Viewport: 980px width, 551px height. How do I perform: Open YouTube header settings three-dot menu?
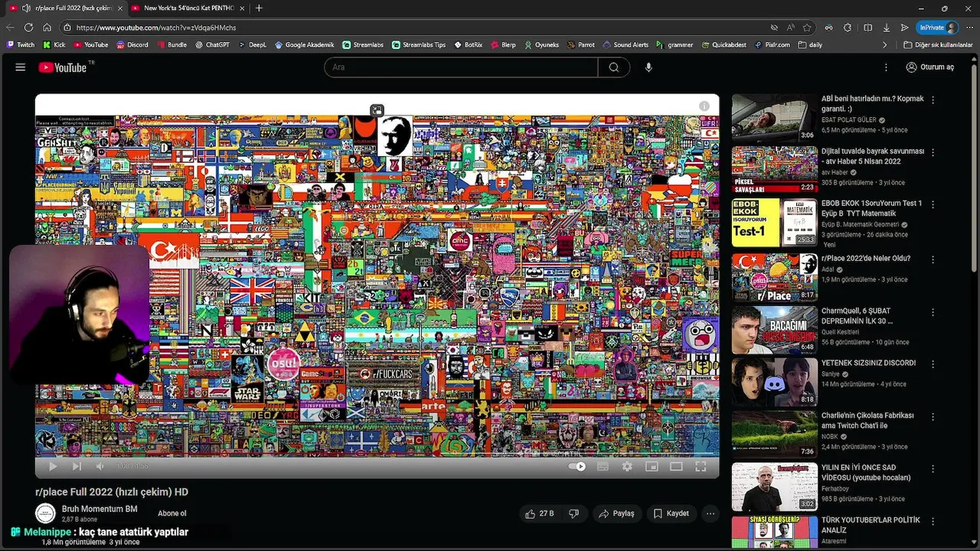pos(886,67)
